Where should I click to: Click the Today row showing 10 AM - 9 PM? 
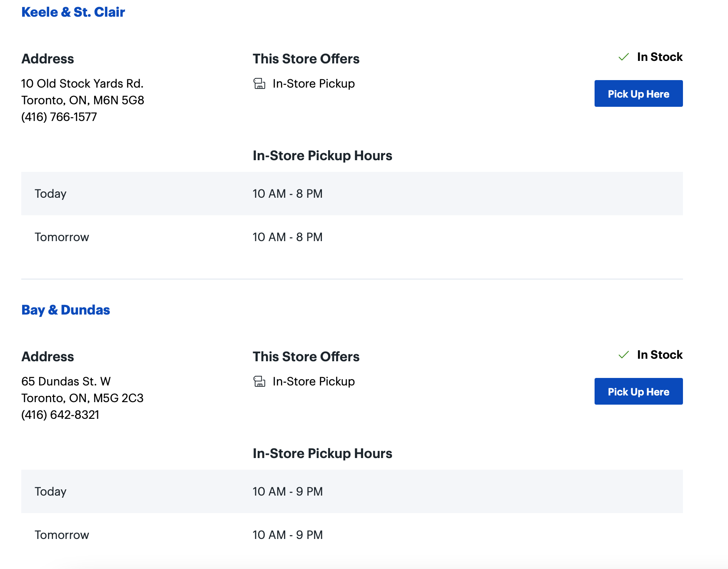[x=352, y=491]
